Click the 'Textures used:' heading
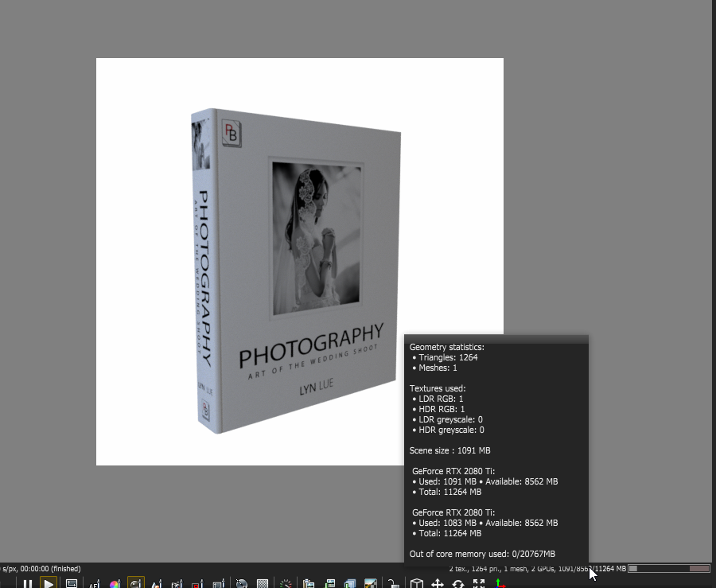This screenshot has width=716, height=588. (438, 388)
